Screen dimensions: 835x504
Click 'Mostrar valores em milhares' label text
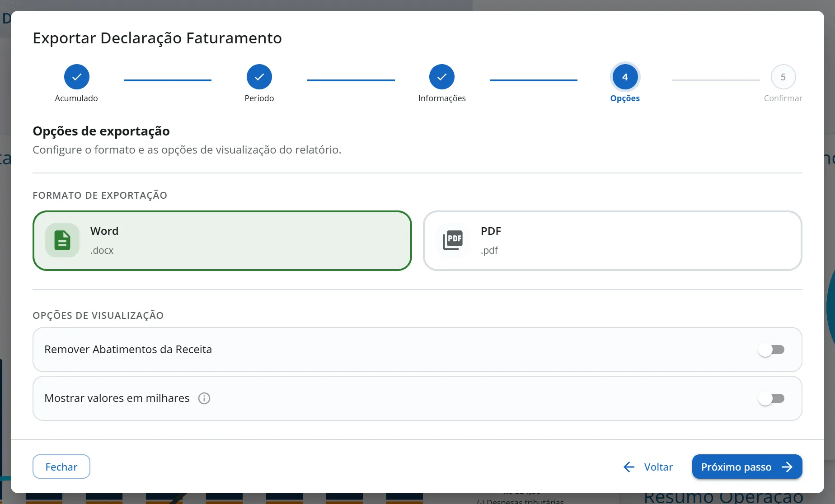[x=117, y=398]
